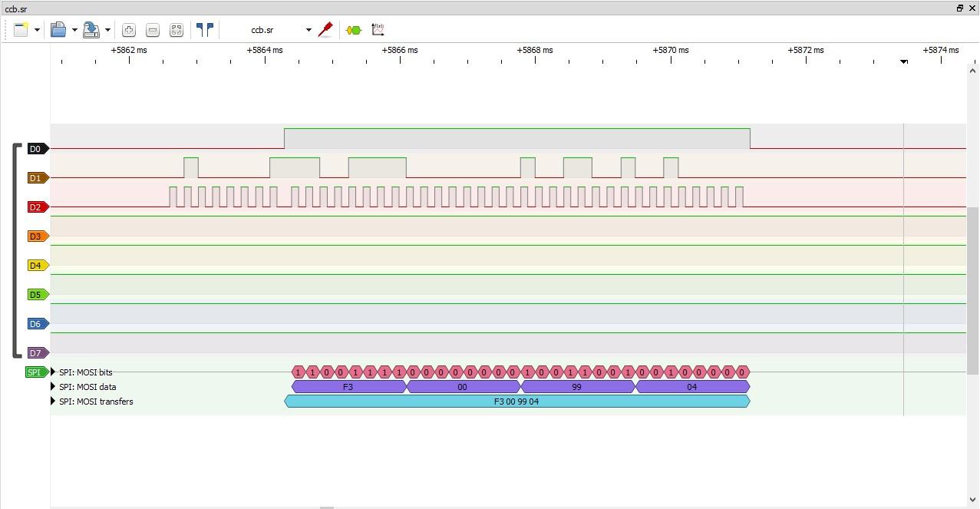The height and width of the screenshot is (509, 980).
Task: Click the red probe configure channels icon
Action: (325, 30)
